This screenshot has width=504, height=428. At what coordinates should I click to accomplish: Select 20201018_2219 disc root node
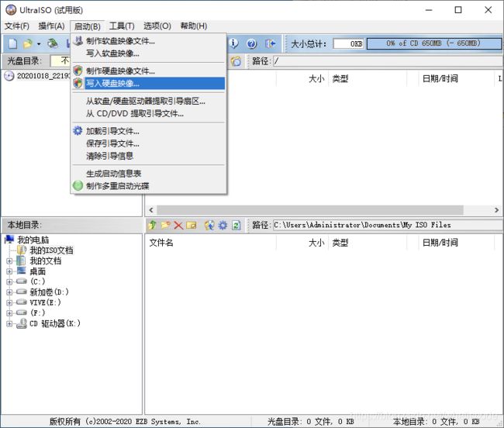pos(43,76)
